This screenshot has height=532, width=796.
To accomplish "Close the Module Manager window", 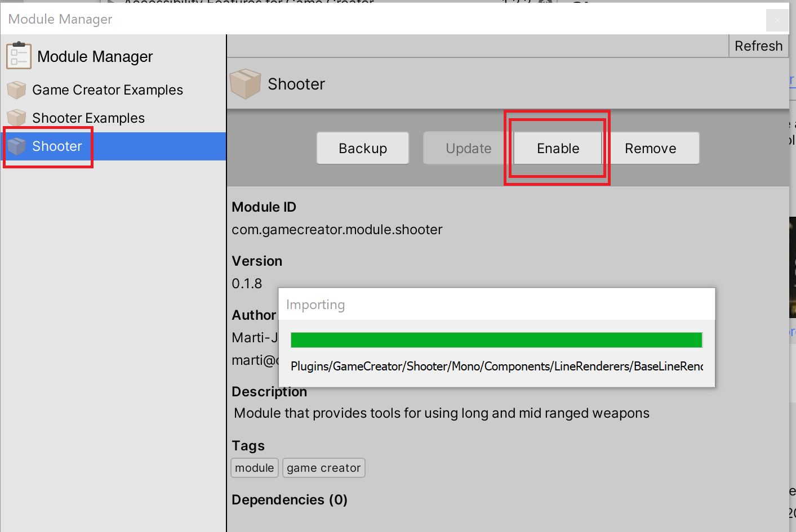I will click(777, 20).
